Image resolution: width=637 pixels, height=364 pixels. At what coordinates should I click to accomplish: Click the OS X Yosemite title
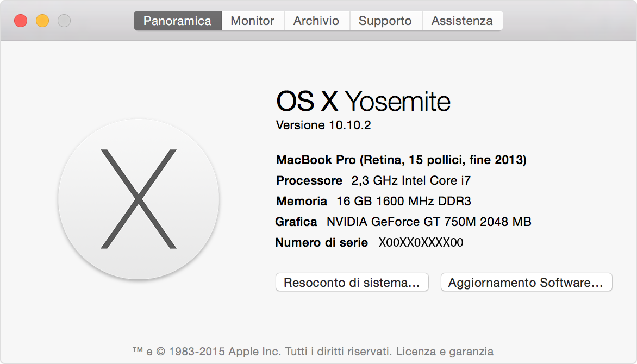(363, 102)
